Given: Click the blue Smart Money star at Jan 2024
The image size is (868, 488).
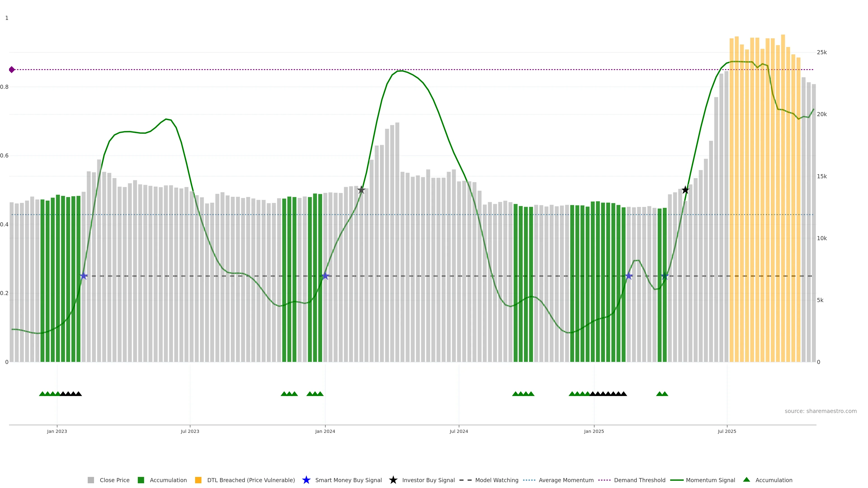Looking at the screenshot, I should [x=325, y=276].
